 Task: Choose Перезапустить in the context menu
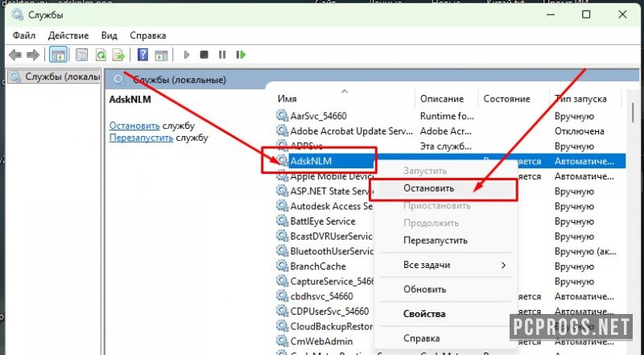(x=446, y=241)
